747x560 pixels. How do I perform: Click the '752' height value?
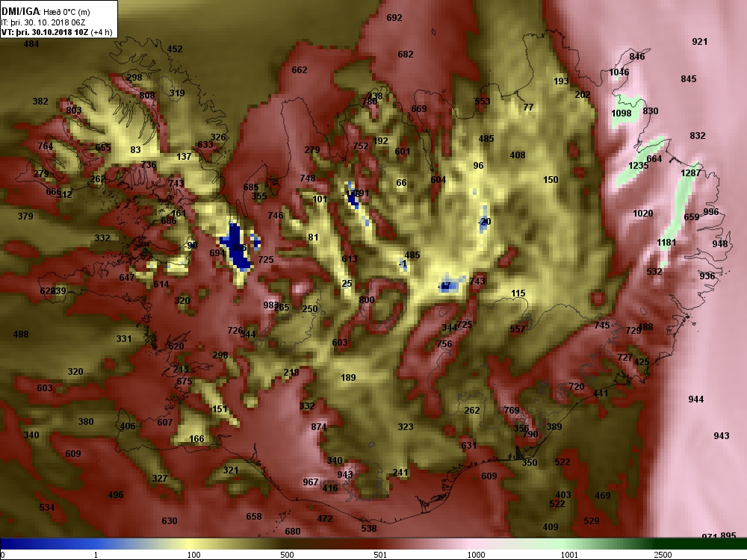coord(361,146)
